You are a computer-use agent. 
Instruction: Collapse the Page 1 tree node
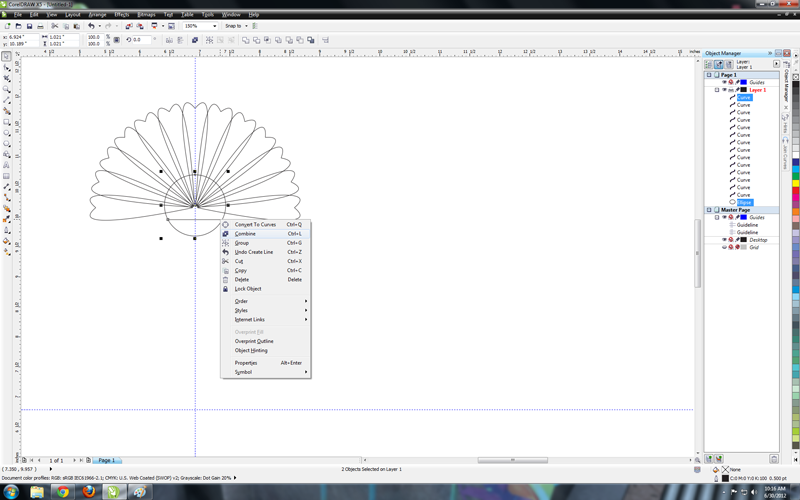click(x=709, y=75)
